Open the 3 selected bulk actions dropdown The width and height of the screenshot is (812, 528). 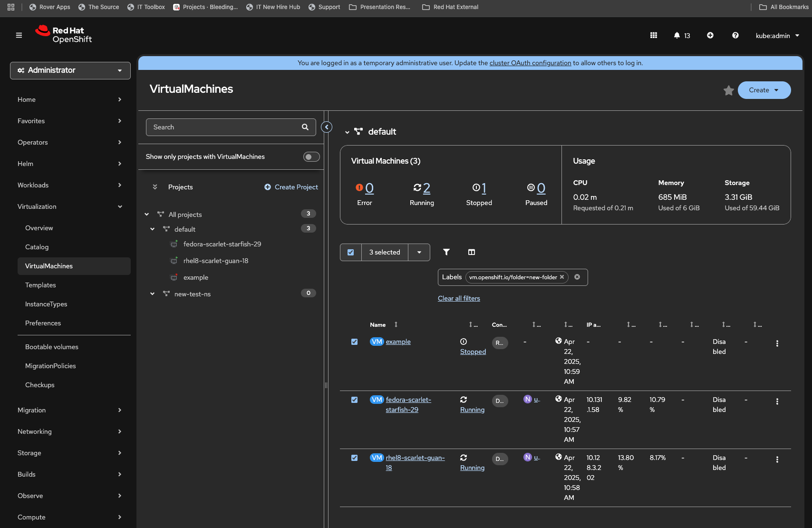tap(419, 252)
